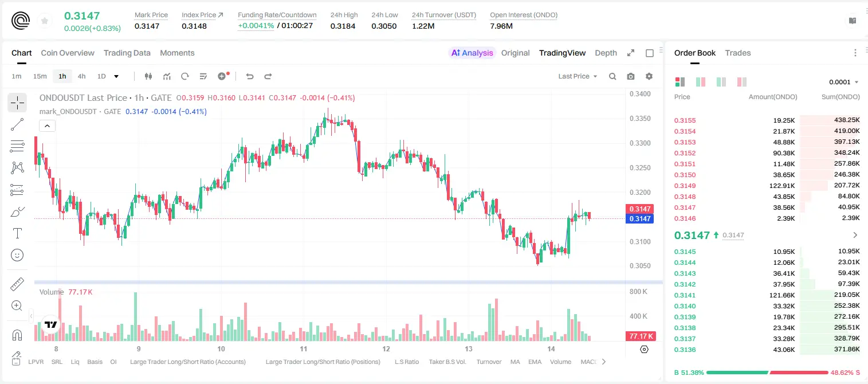Open the chart settings gear
Viewport: 868px width, 384px height.
(649, 76)
